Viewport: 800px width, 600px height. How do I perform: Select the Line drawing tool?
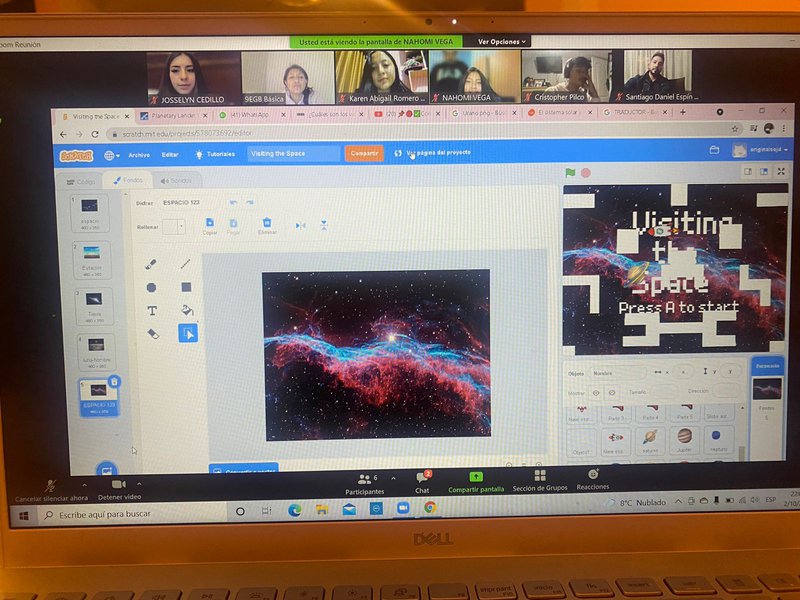click(x=186, y=264)
